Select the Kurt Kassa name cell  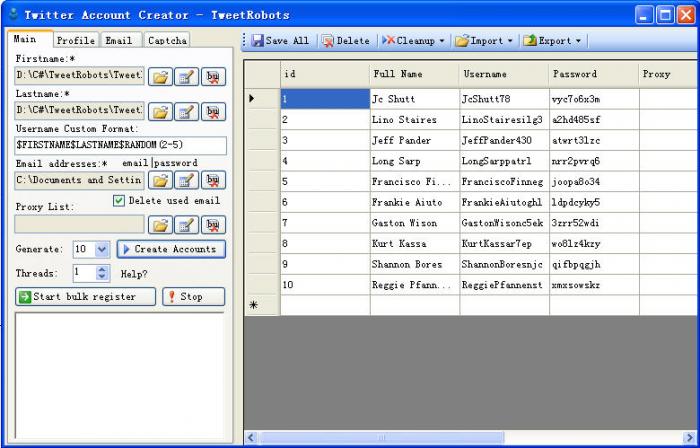coord(415,244)
